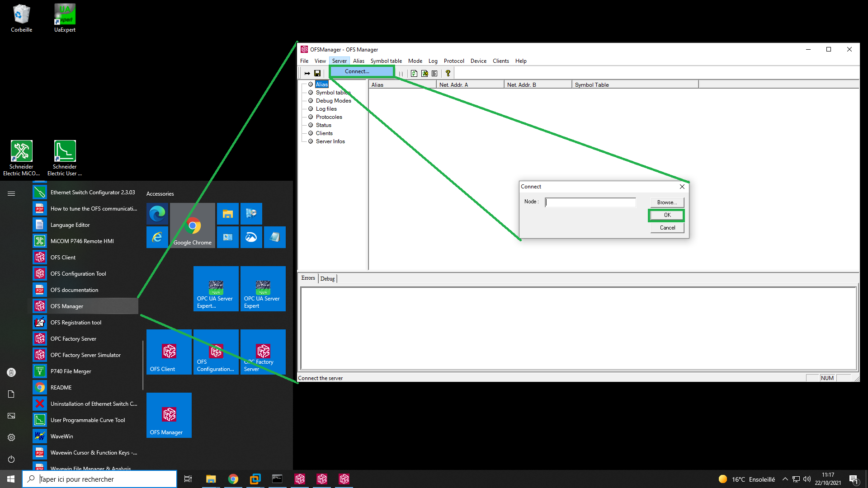
Task: Click the Symbol Table column header
Action: click(635, 84)
